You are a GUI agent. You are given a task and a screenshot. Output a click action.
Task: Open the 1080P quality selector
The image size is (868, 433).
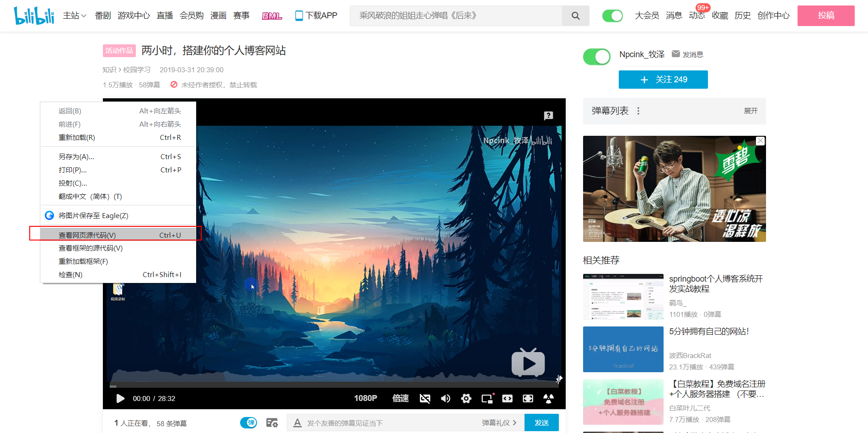(365, 398)
